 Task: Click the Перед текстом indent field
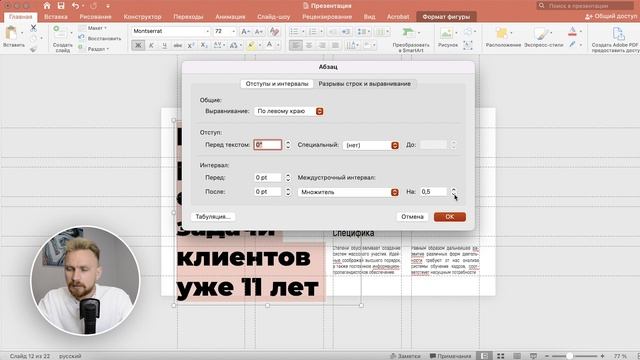(267, 145)
